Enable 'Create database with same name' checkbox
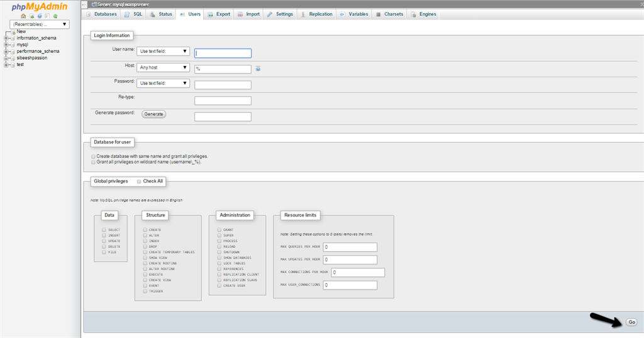 point(93,157)
